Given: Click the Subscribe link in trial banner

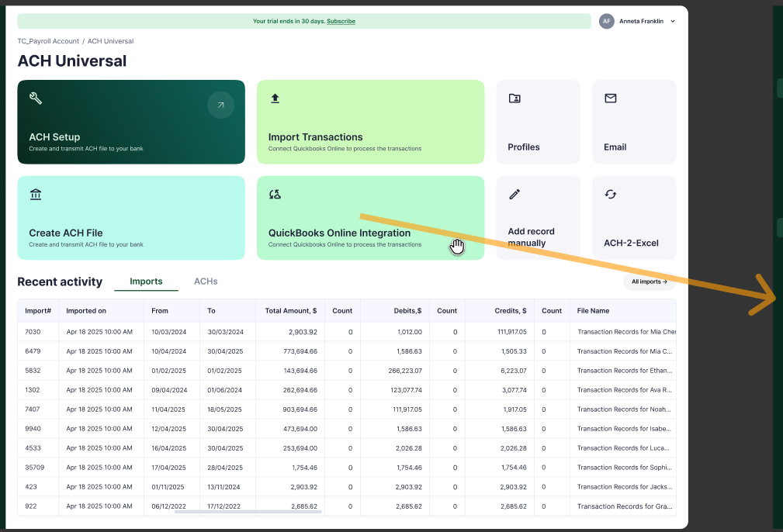Looking at the screenshot, I should click(x=341, y=21).
